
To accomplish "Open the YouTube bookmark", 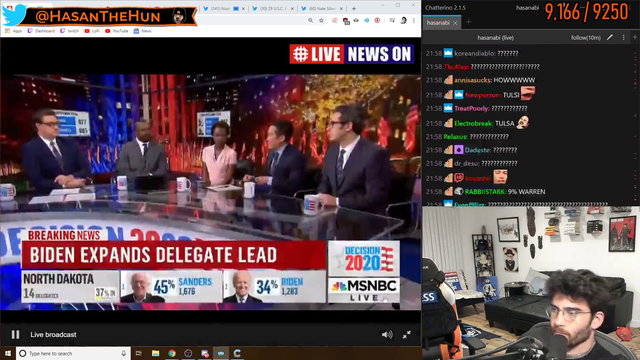I will 117,31.
